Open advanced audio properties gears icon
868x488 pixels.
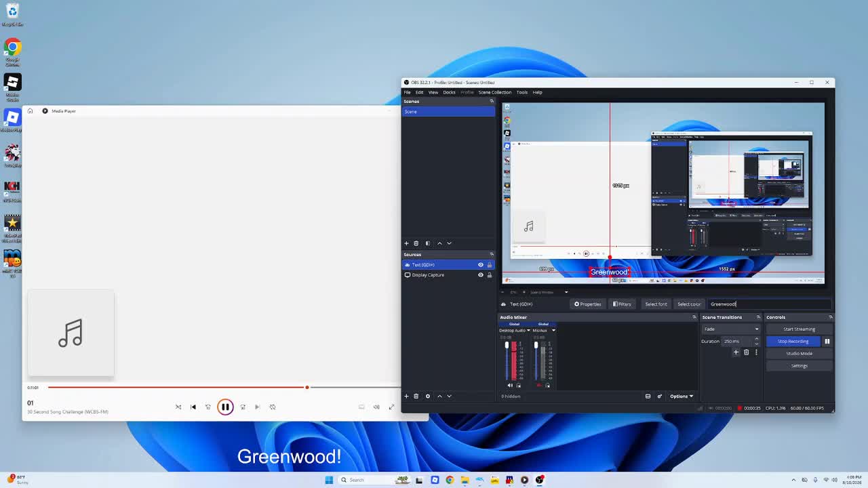(659, 396)
